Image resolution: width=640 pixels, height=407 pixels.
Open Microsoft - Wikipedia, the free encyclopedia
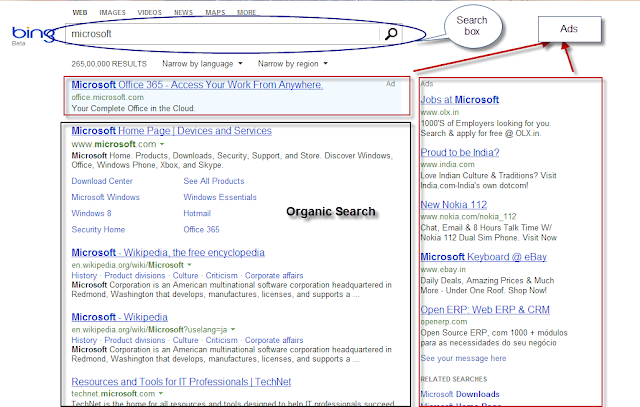pos(168,253)
